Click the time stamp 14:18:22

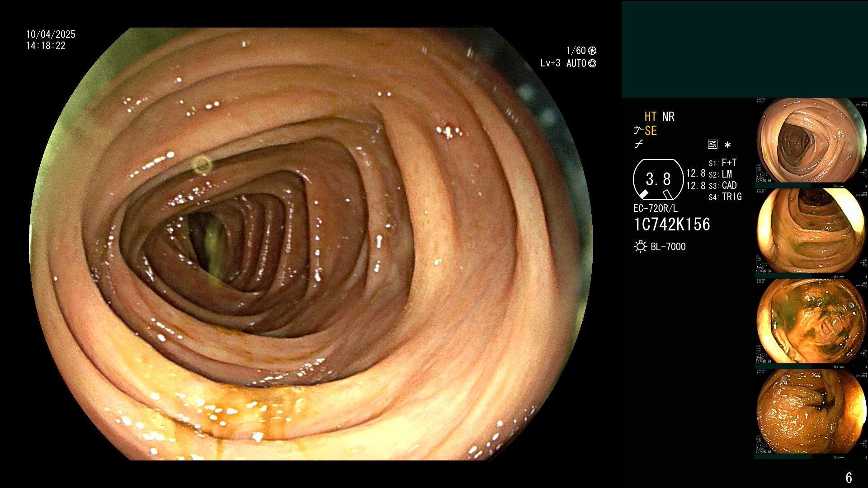[x=46, y=46]
